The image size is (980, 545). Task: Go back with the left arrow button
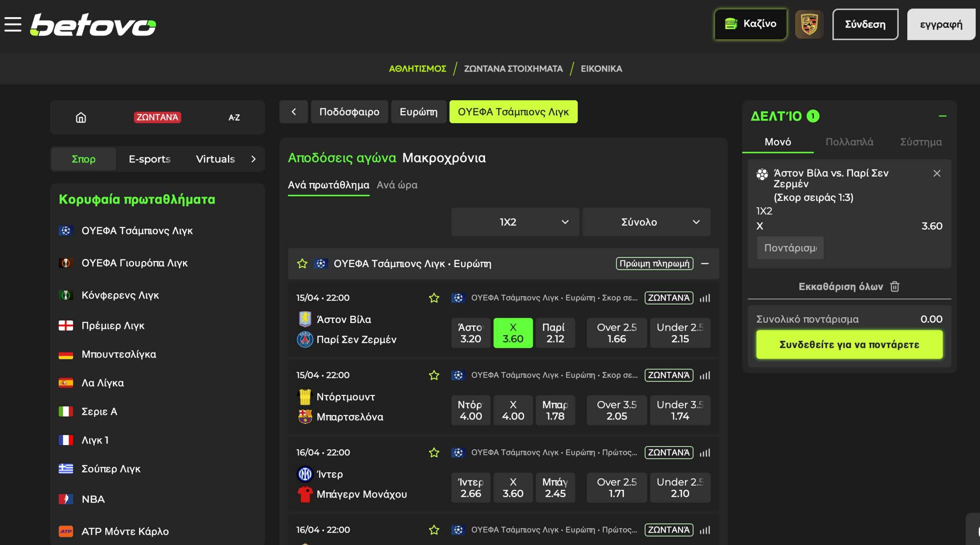tap(294, 112)
